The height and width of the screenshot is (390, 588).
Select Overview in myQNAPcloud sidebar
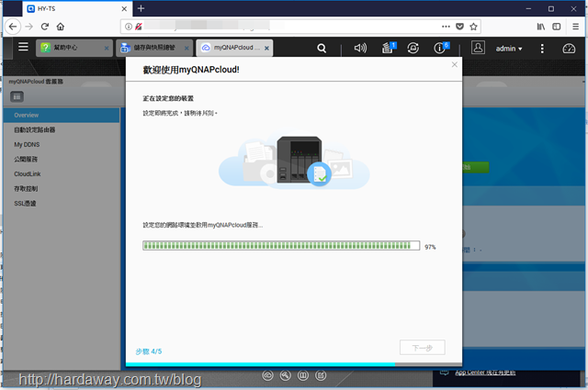pyautogui.click(x=62, y=115)
